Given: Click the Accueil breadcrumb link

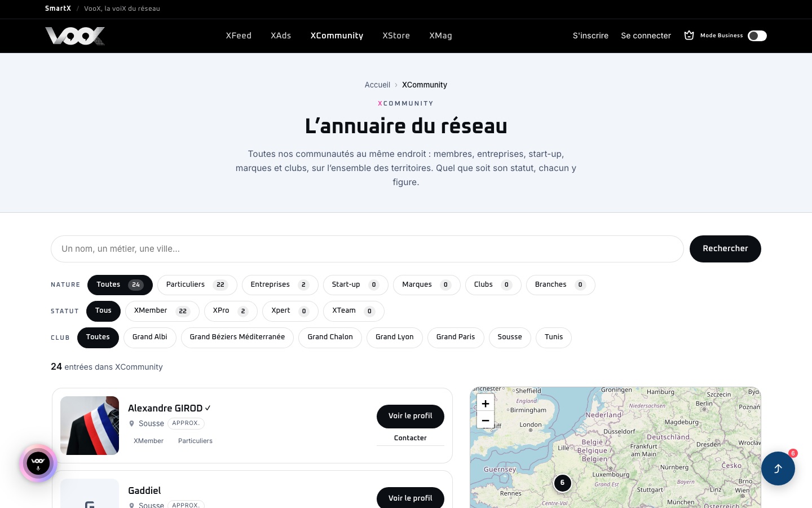Looking at the screenshot, I should point(377,85).
